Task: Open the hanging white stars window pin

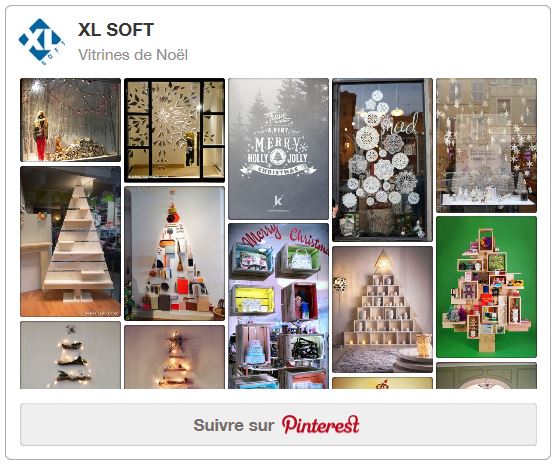Action: click(x=486, y=145)
